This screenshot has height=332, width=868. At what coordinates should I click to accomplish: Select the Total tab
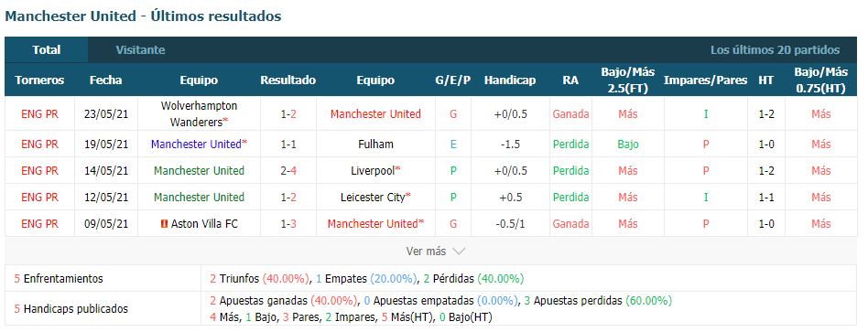(47, 49)
